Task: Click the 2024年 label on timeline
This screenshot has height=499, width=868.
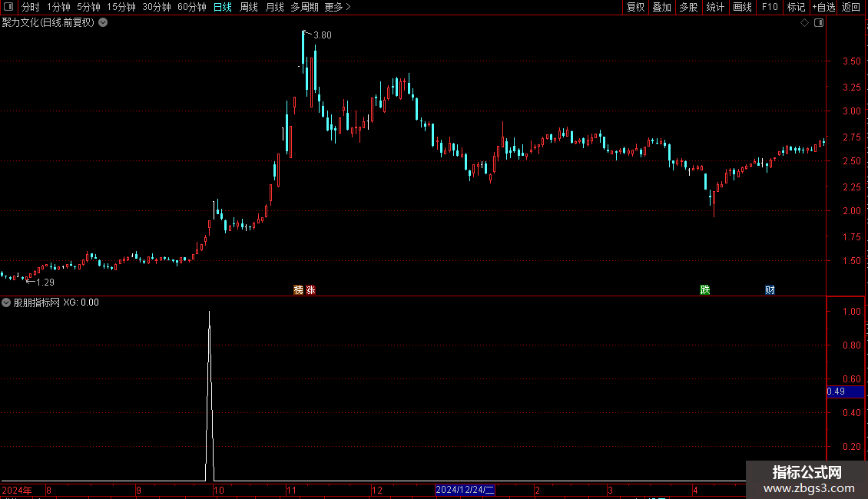Action: [17, 490]
